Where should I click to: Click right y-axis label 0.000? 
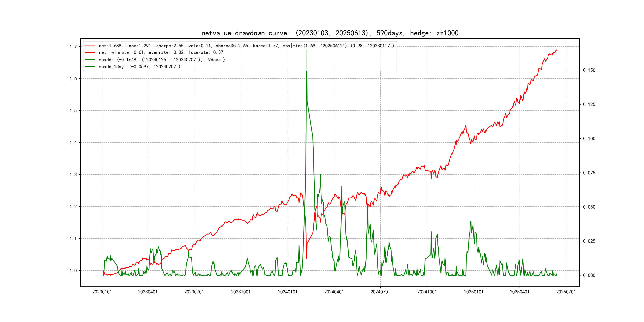pos(589,275)
